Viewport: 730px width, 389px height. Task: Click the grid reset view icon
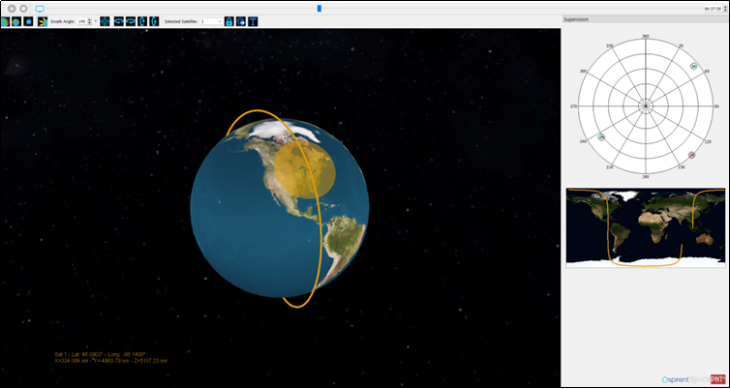point(105,21)
